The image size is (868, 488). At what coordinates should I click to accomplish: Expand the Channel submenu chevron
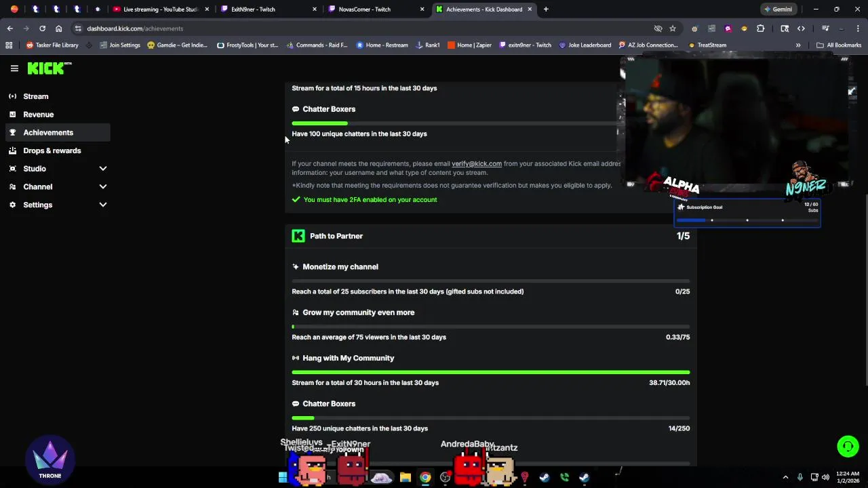coord(103,186)
